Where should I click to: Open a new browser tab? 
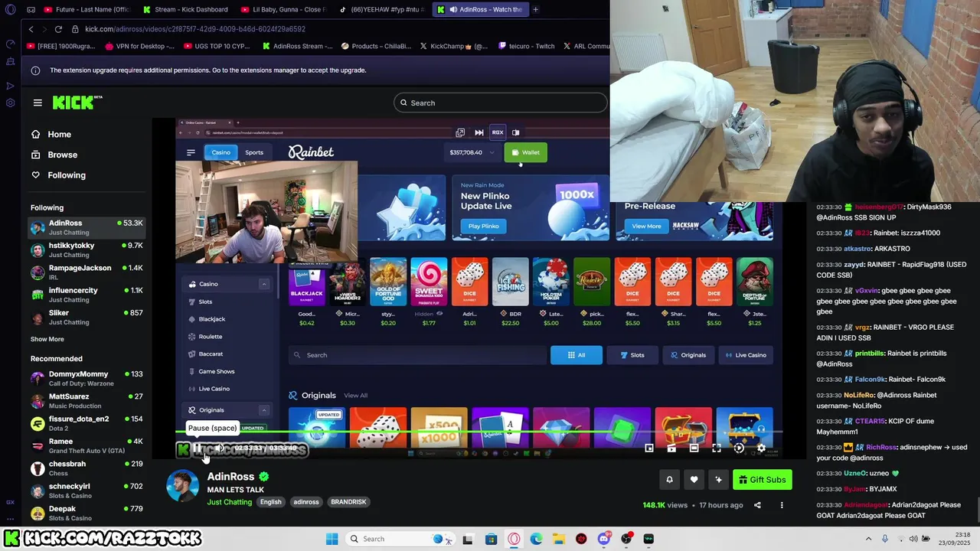tap(535, 9)
